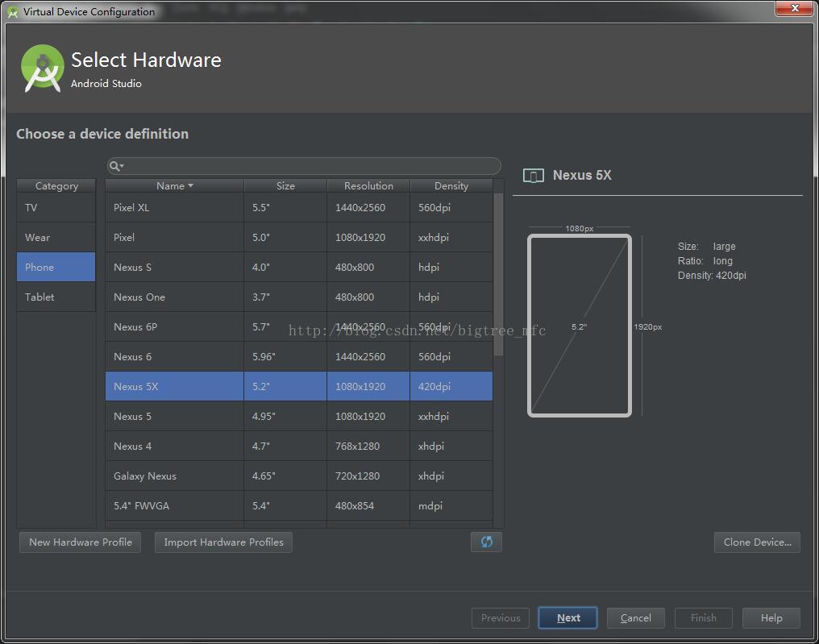Click the Cancel button

(x=636, y=617)
